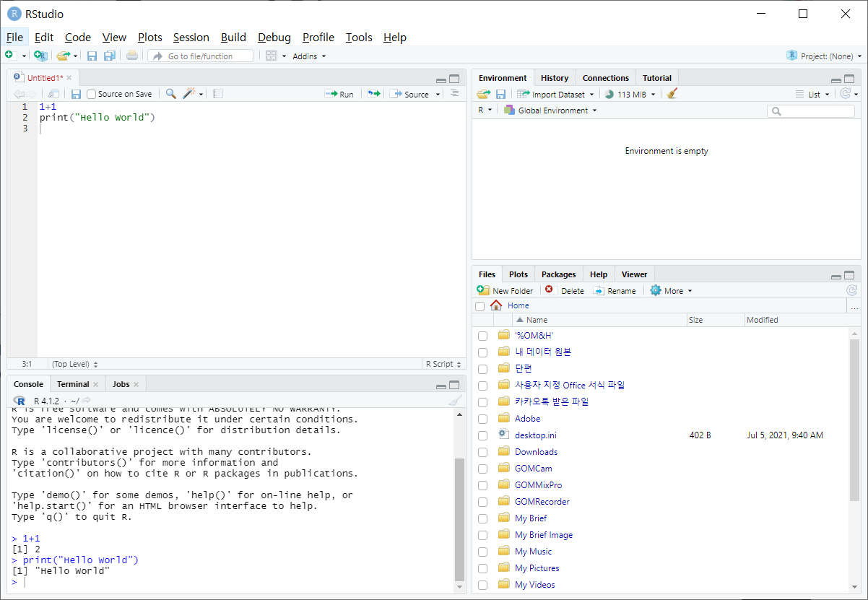This screenshot has height=600, width=868.
Task: Click the Run button
Action: pyautogui.click(x=339, y=94)
